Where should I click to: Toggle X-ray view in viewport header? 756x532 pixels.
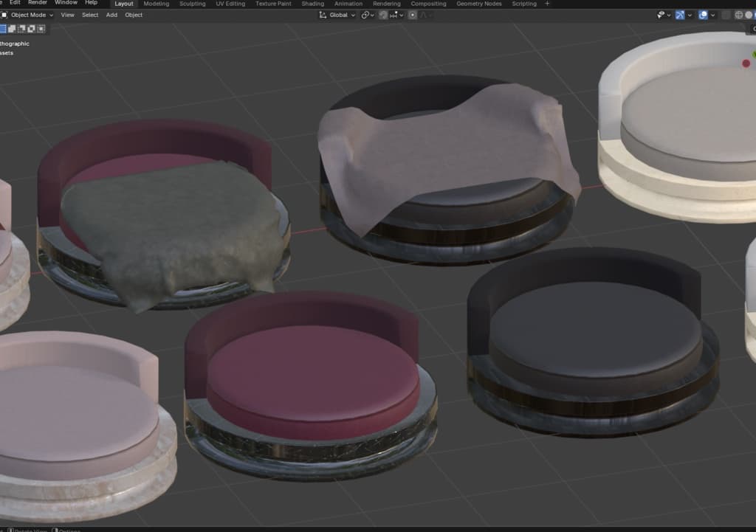point(726,15)
